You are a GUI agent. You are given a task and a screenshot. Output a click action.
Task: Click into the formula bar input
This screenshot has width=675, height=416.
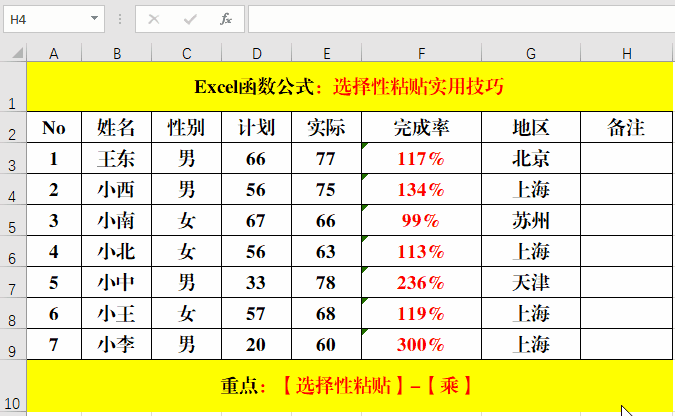pyautogui.click(x=461, y=19)
